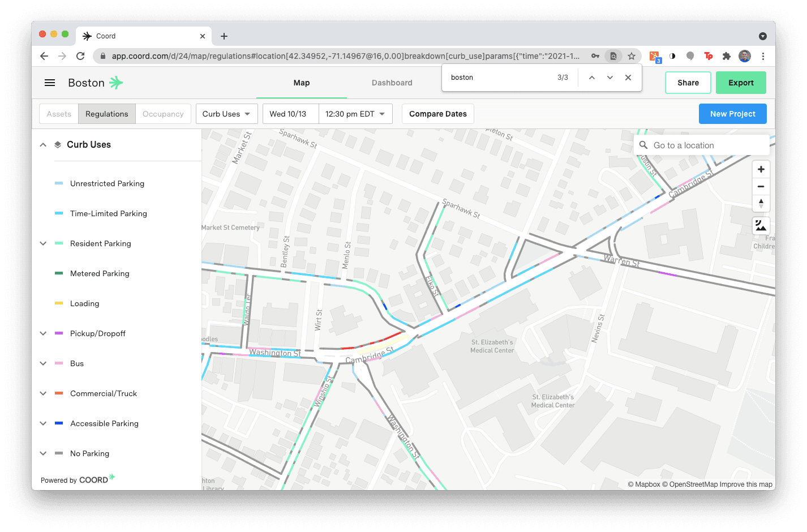Go forward in browser history

click(x=62, y=56)
